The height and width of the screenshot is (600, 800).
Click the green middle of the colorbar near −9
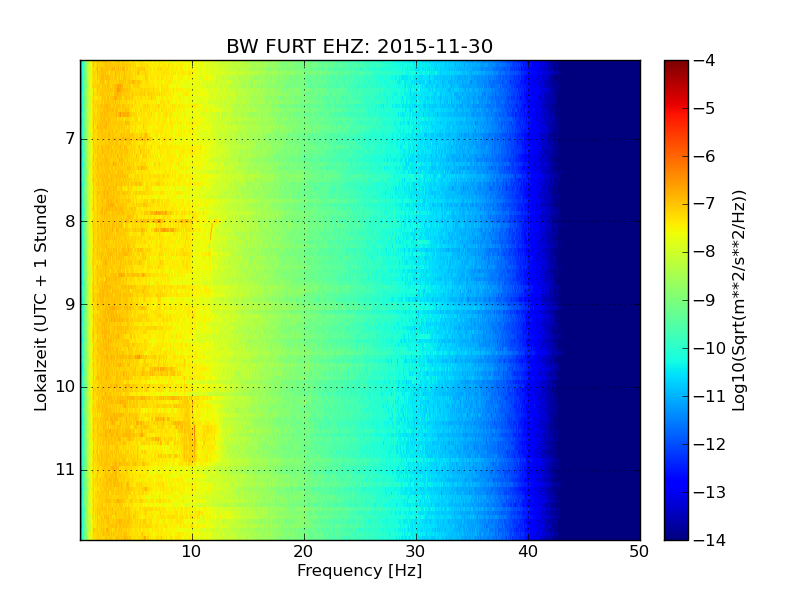676,300
